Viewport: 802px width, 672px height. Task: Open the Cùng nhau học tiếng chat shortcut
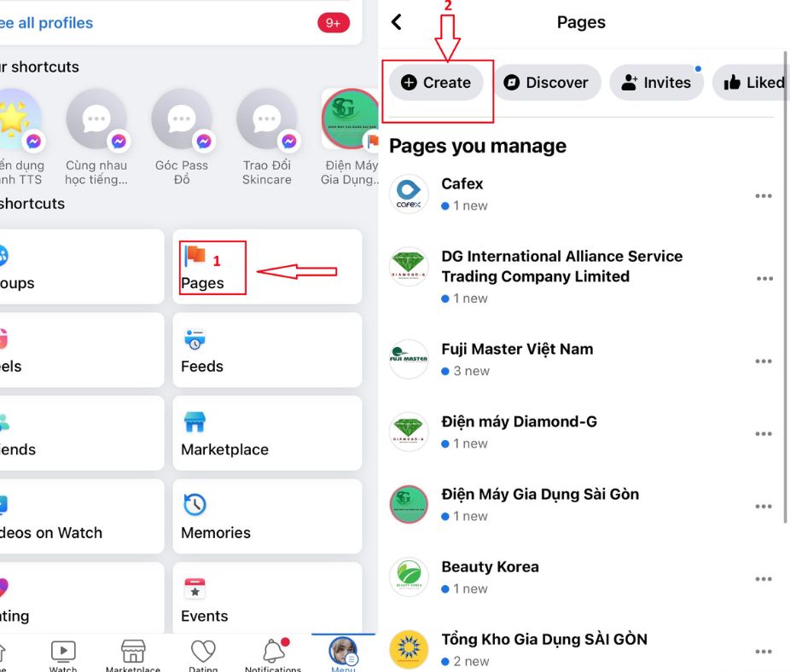click(96, 137)
